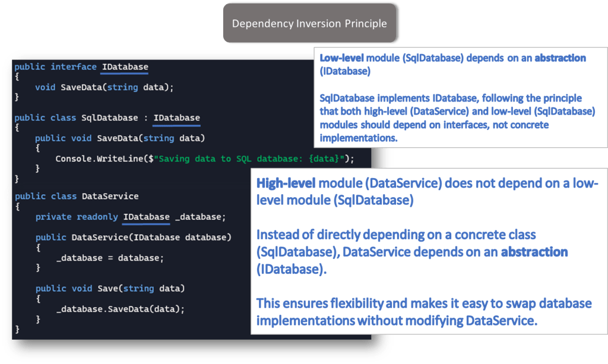Select SqlDatabase class name in the code

[109, 118]
